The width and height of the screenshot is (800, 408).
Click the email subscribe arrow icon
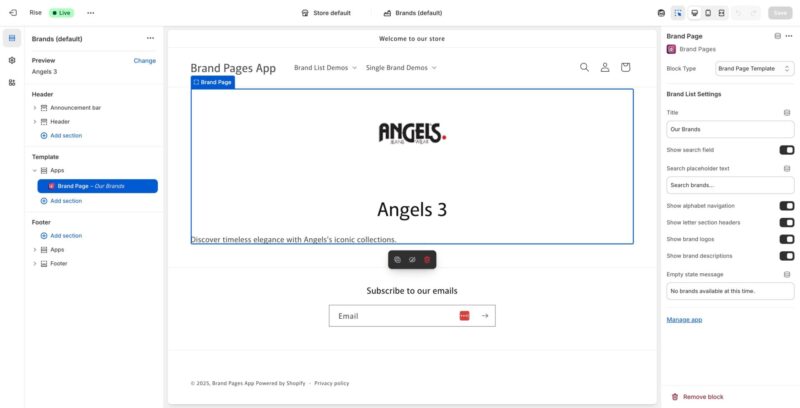tap(485, 316)
